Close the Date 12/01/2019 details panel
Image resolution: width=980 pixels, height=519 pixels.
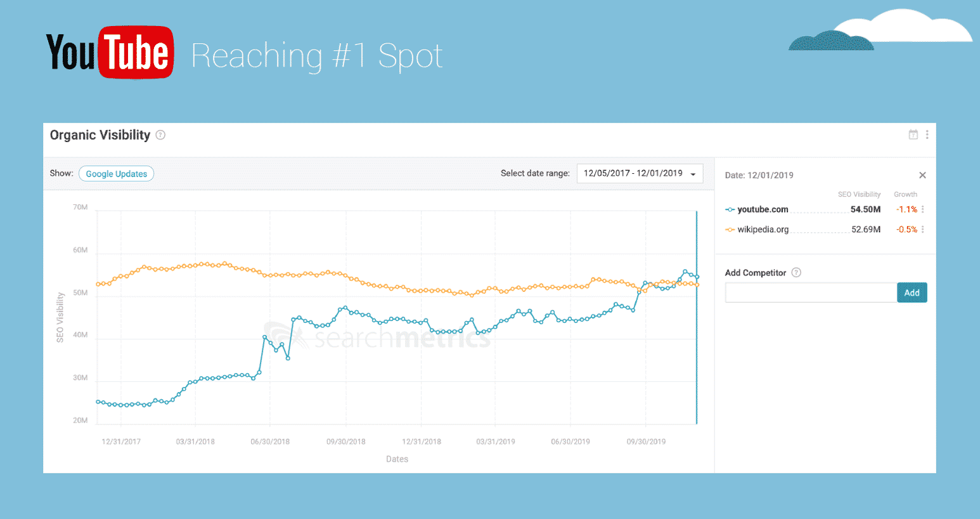pos(922,175)
